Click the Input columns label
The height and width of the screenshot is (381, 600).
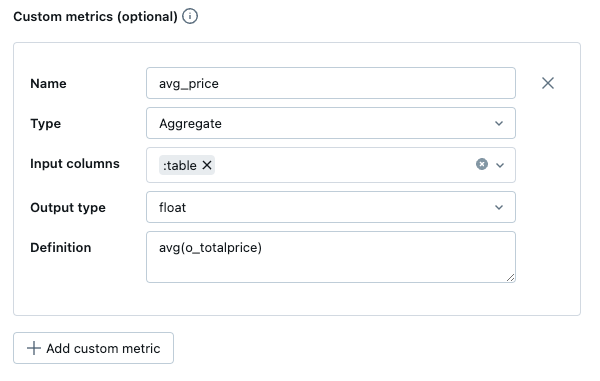[x=75, y=164]
